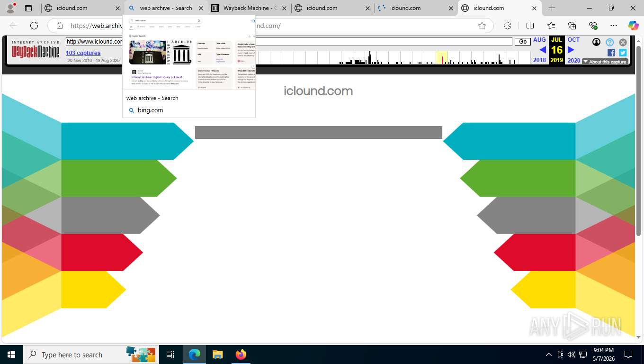
Task: Click the gray search bar on page
Action: click(x=319, y=132)
